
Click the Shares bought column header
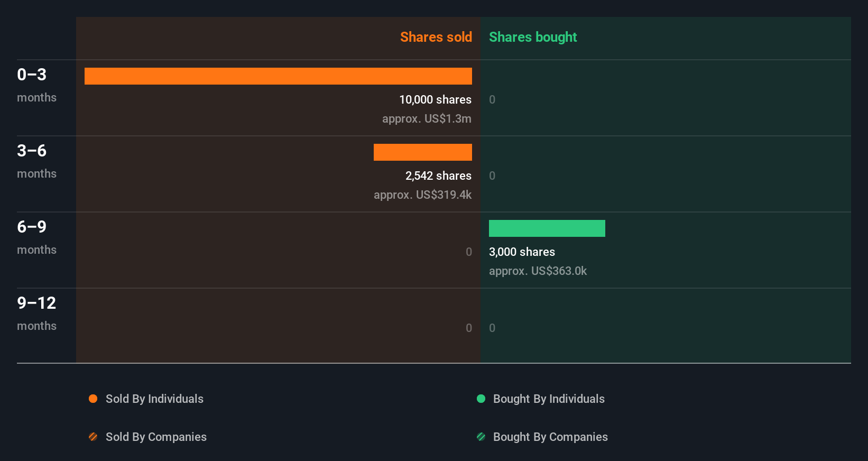pyautogui.click(x=533, y=37)
